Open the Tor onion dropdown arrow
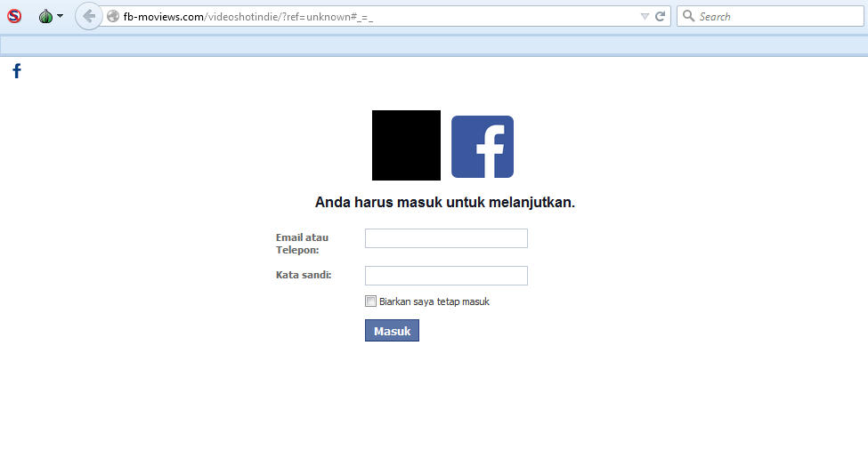The image size is (868, 450). 60,16
